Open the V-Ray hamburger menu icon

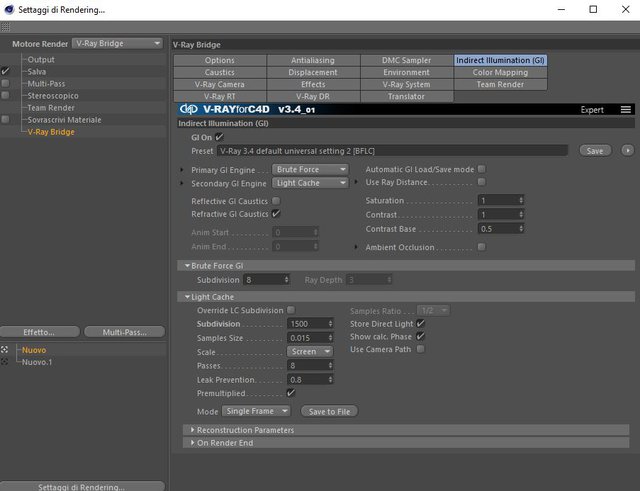pyautogui.click(x=626, y=109)
